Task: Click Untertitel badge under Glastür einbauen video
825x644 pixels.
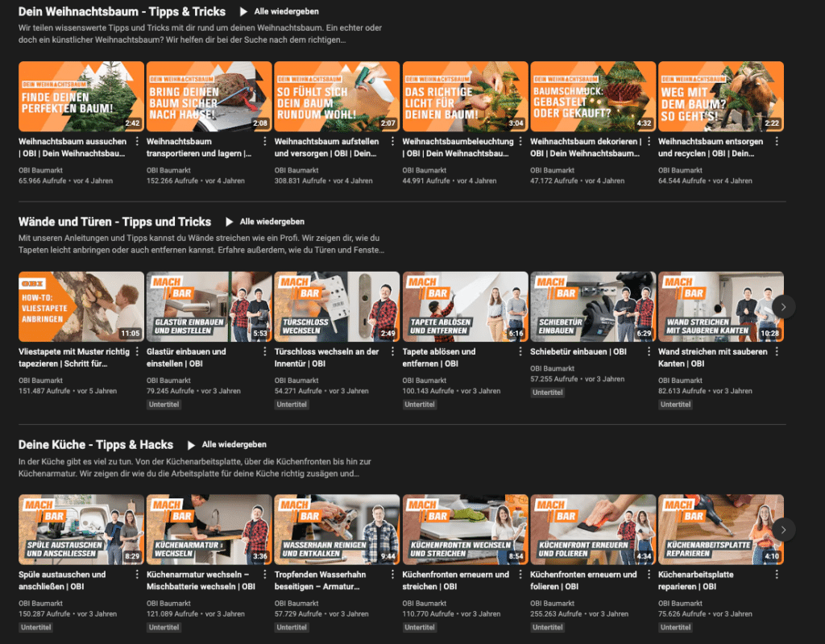Action: 164,405
